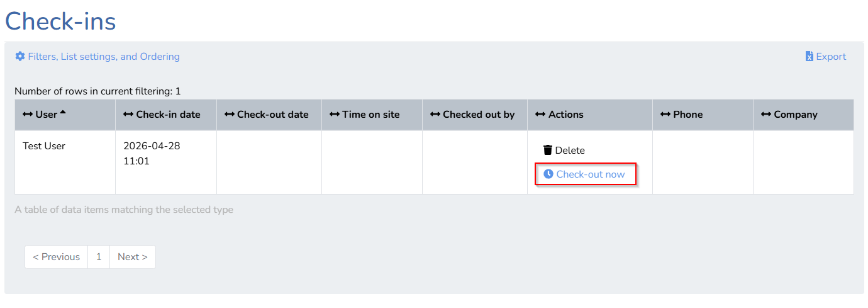
Task: Click the gear icon beside Filters
Action: [20, 57]
